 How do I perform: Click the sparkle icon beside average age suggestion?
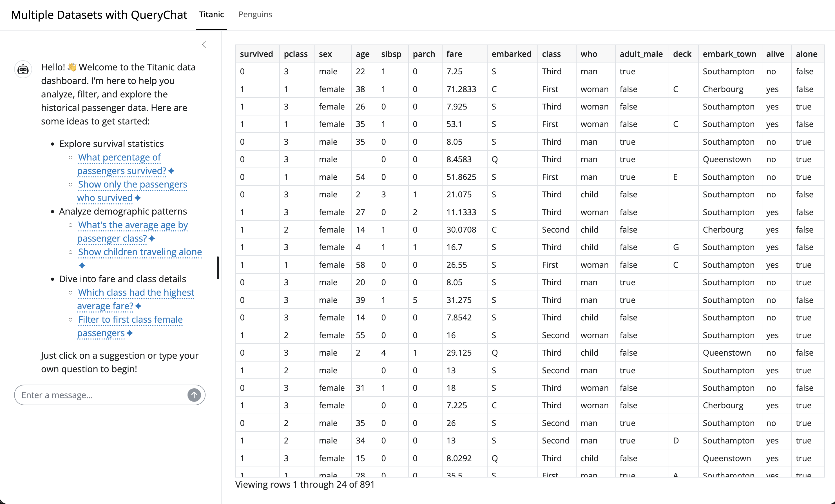pyautogui.click(x=152, y=238)
